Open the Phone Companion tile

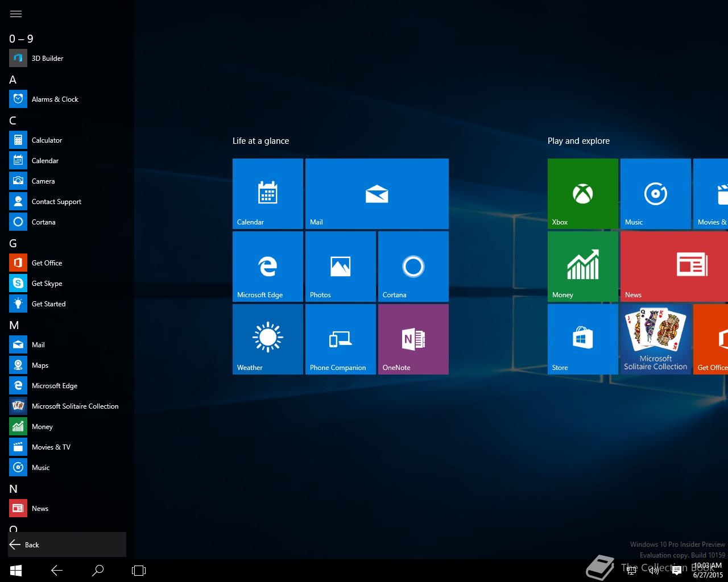[x=341, y=339]
